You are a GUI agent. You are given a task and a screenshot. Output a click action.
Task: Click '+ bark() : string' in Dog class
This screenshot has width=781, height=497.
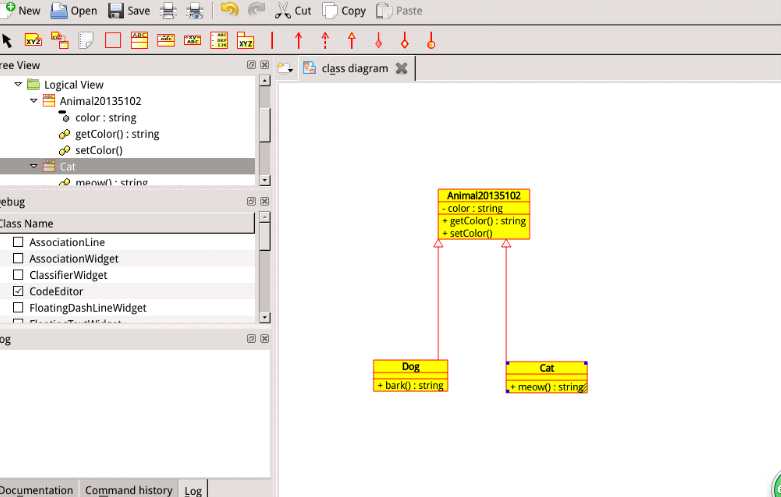pos(410,385)
